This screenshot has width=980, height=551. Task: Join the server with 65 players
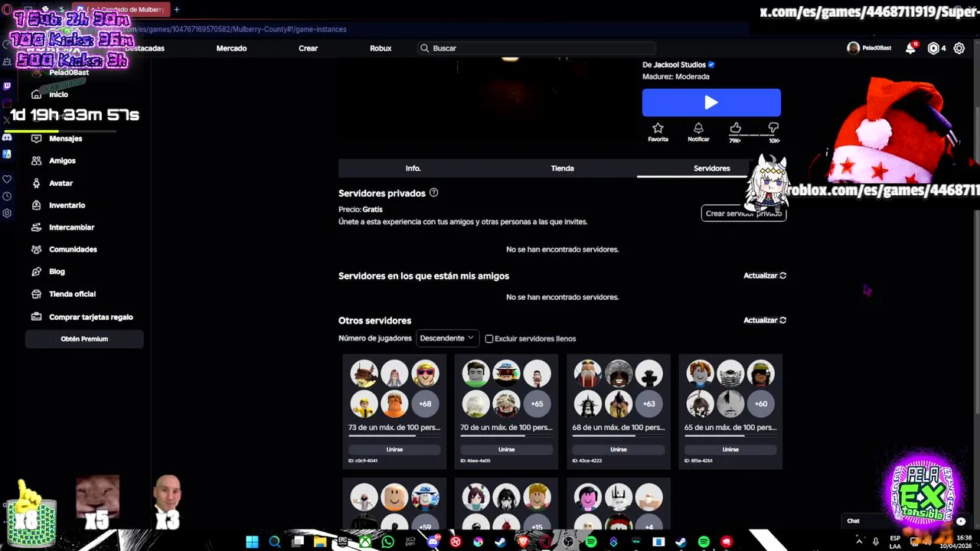(x=730, y=449)
